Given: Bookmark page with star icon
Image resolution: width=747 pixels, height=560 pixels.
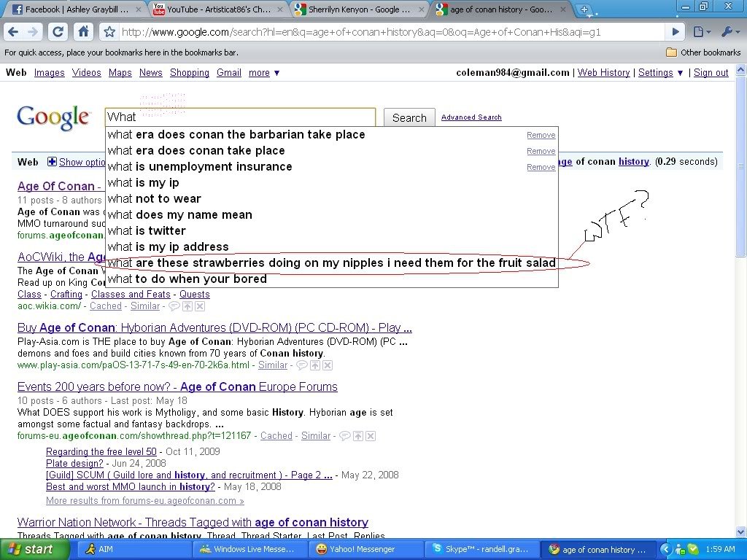Looking at the screenshot, I should [x=109, y=32].
